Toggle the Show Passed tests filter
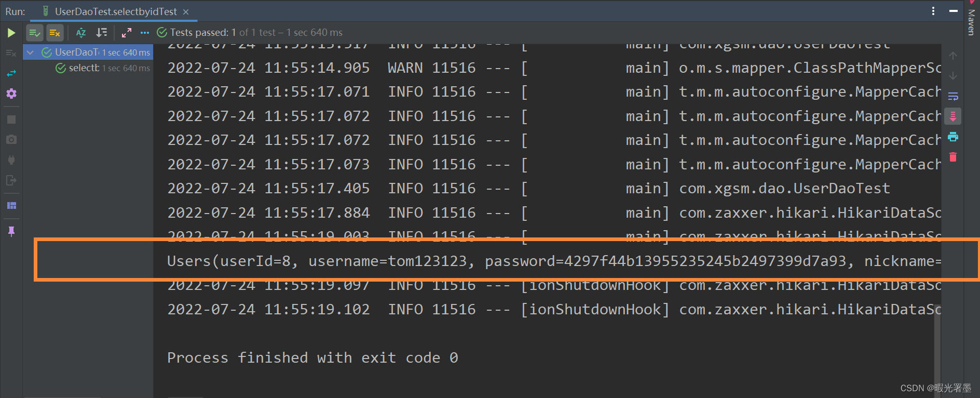Screen dimensions: 980x398 click(x=35, y=33)
